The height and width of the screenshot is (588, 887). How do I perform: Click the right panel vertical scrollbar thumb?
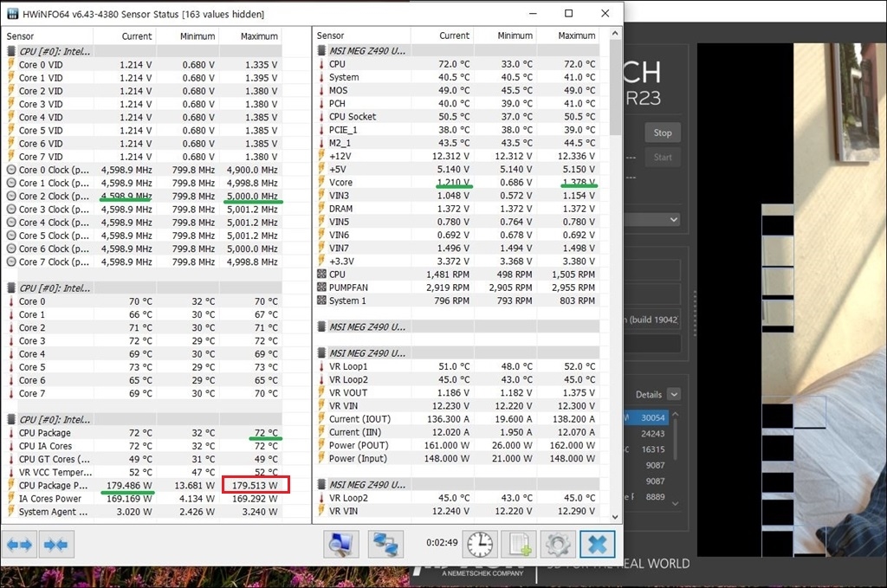tap(615, 87)
